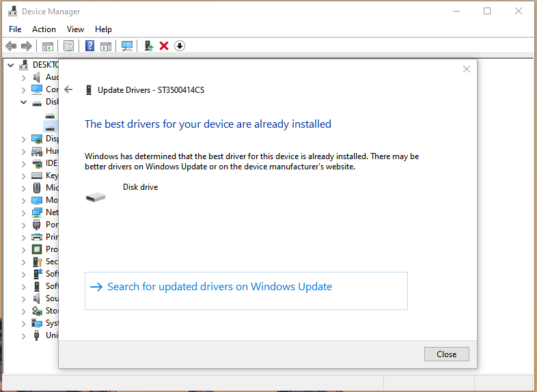Click the Disk drive device icon in dialog
Viewport: 537px width, 392px height.
96,197
